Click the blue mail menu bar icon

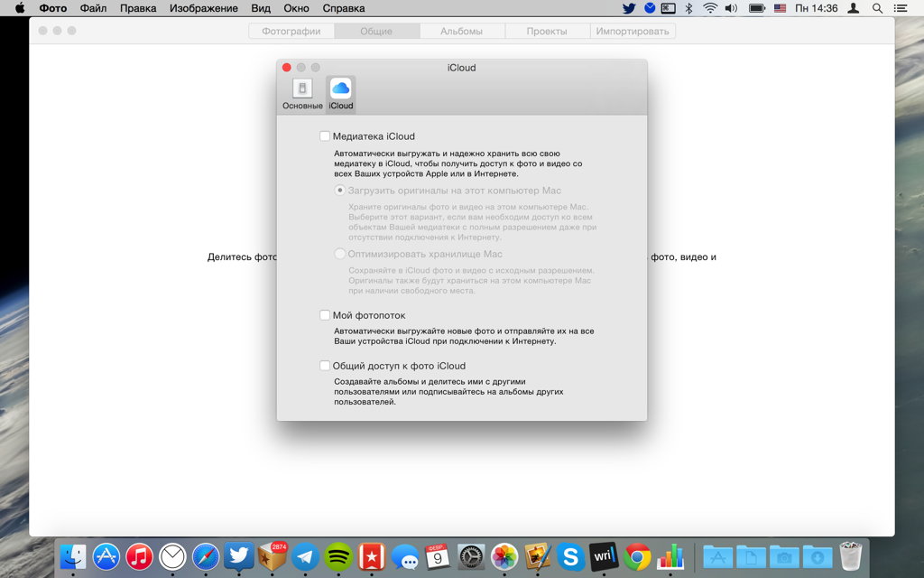pos(650,8)
